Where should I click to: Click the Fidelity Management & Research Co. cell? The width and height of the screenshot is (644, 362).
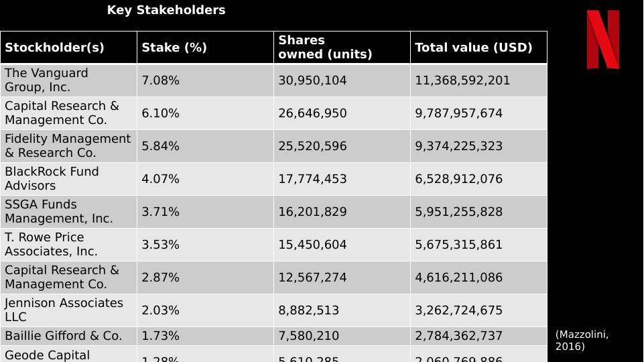(x=67, y=145)
